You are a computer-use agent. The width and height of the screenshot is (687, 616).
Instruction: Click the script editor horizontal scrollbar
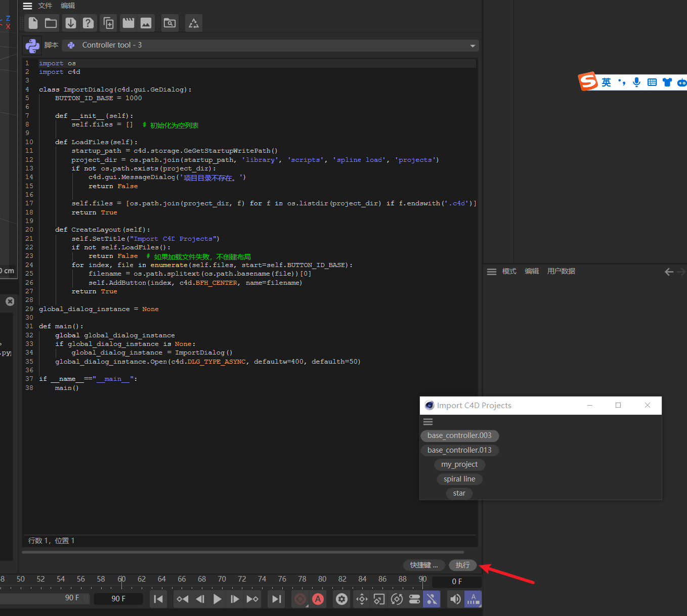(243, 552)
